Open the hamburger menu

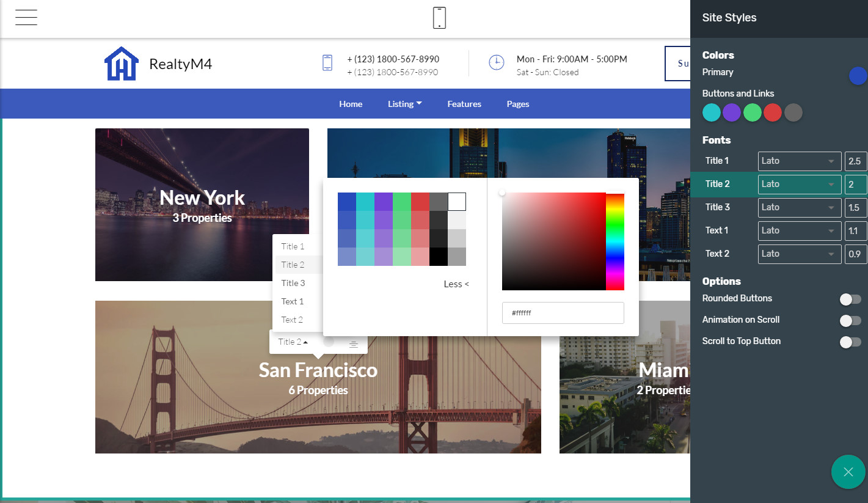pos(26,17)
